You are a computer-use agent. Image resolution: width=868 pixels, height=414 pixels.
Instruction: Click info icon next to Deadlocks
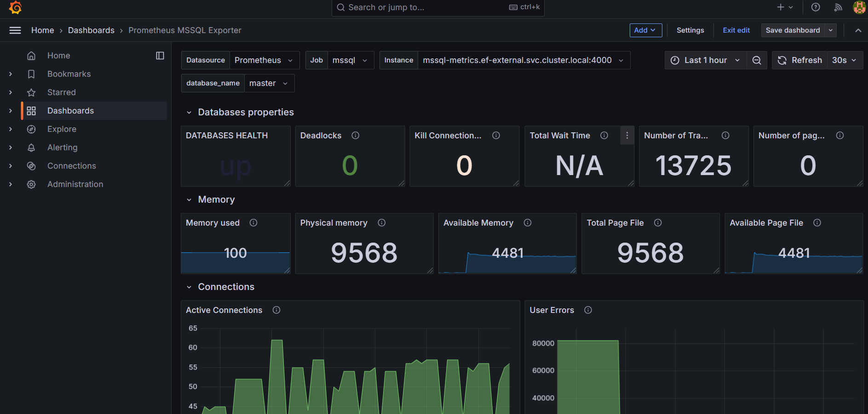coord(356,136)
